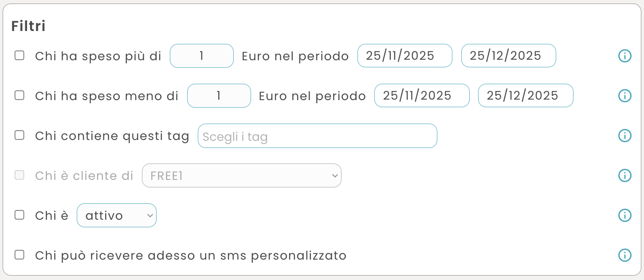This screenshot has height=280, width=644.
Task: Check 'Chi contiene questi tag' filter
Action: [20, 135]
